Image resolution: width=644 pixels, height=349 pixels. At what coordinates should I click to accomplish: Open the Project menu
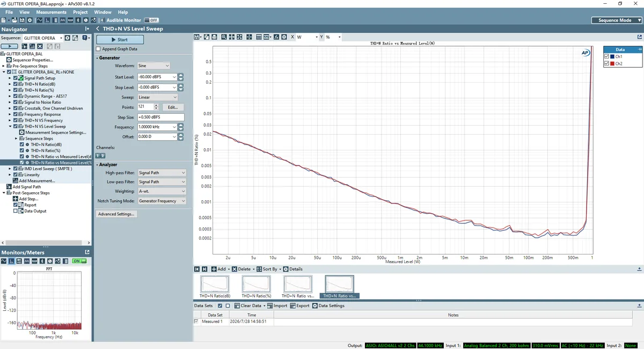tap(80, 12)
